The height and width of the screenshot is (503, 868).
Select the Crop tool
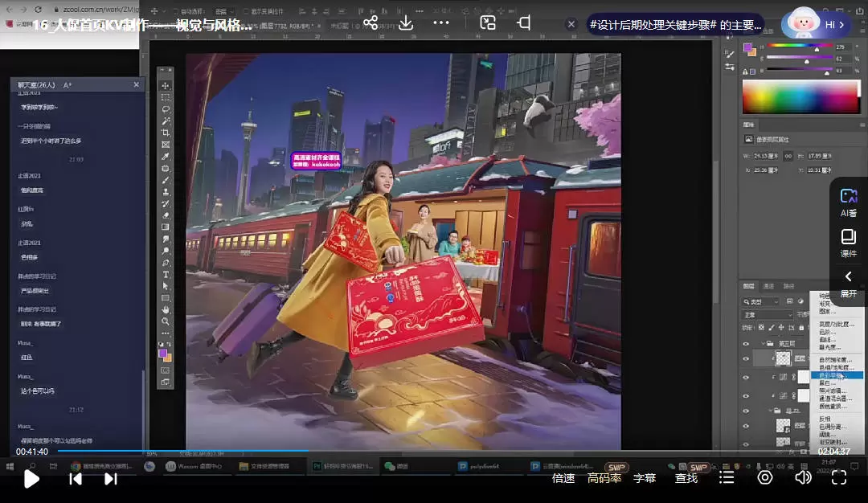coord(166,133)
